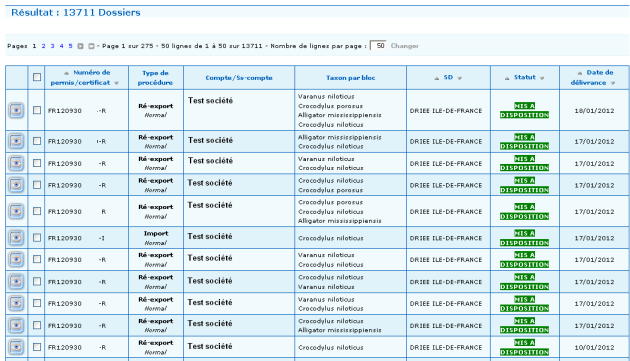The height and width of the screenshot is (361, 630).
Task: Click the date 10/01/2012
Action: (594, 347)
